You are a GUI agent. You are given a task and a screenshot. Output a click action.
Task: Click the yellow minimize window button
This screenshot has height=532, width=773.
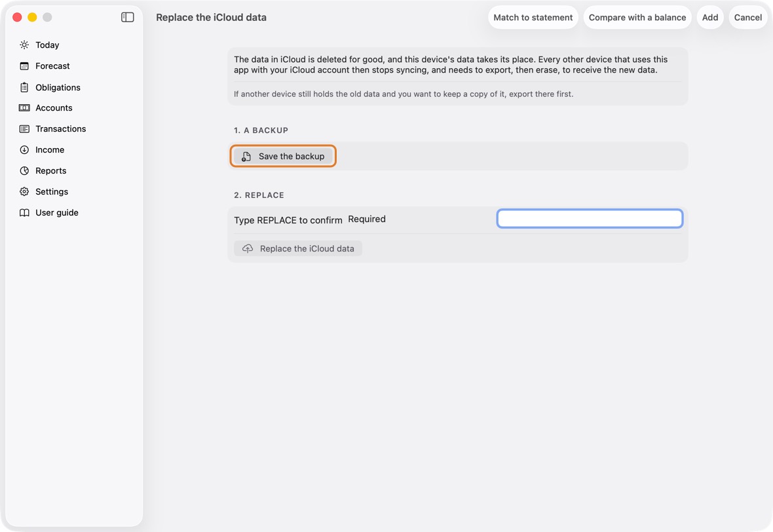32,17
